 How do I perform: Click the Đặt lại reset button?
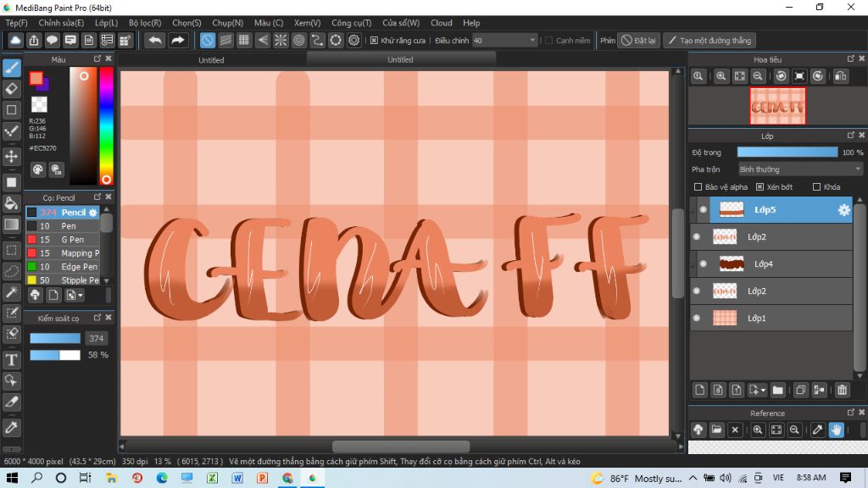pos(639,41)
